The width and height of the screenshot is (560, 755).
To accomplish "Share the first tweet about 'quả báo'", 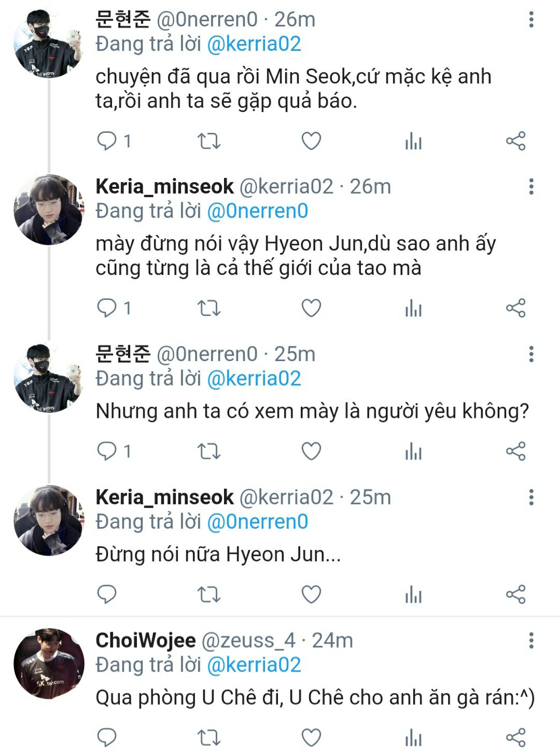I will (515, 141).
